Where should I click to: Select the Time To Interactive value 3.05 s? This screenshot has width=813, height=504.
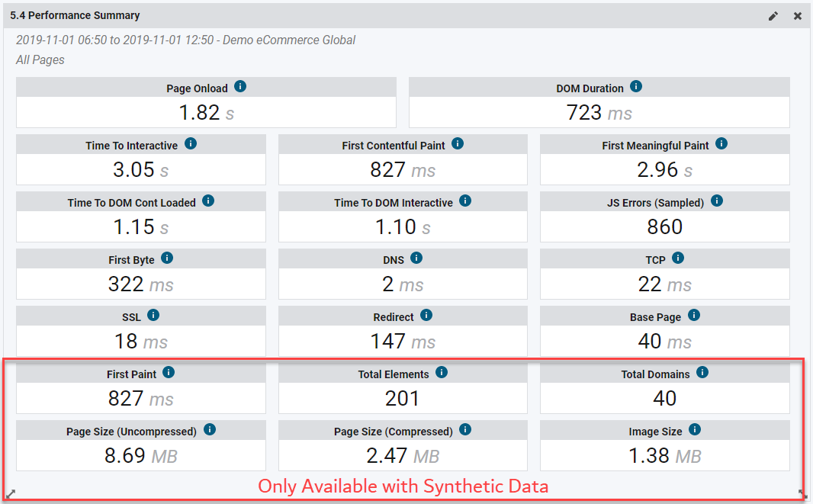141,169
